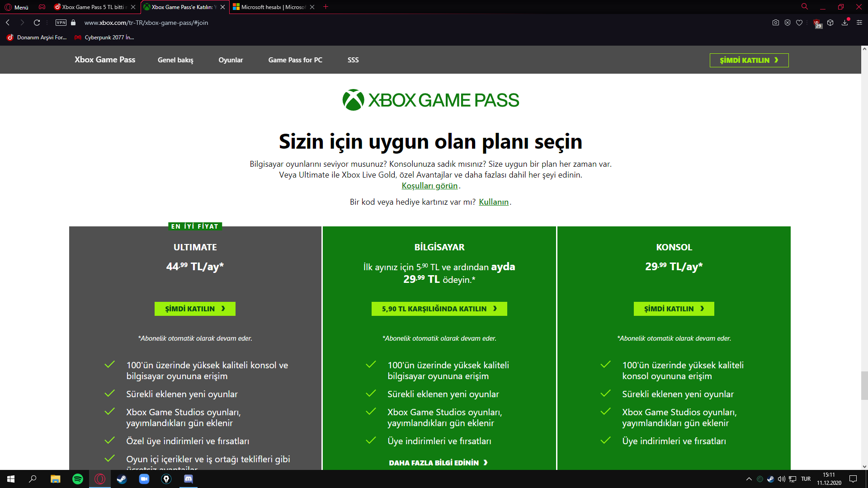
Task: Click 'ŞİMDİ KATILIN' under the ULTIMATE plan
Action: pos(195,309)
